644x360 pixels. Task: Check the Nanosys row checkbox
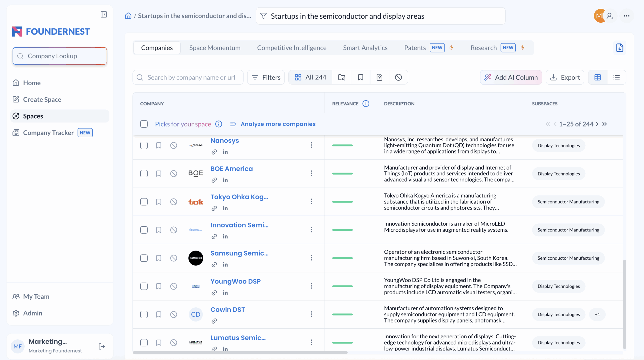[144, 145]
